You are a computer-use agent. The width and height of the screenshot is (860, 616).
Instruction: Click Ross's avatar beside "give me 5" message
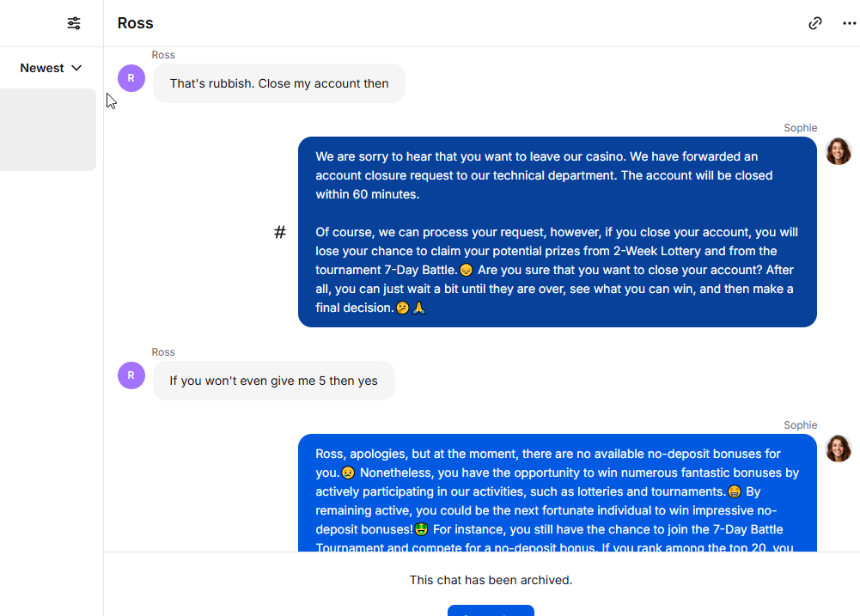131,375
